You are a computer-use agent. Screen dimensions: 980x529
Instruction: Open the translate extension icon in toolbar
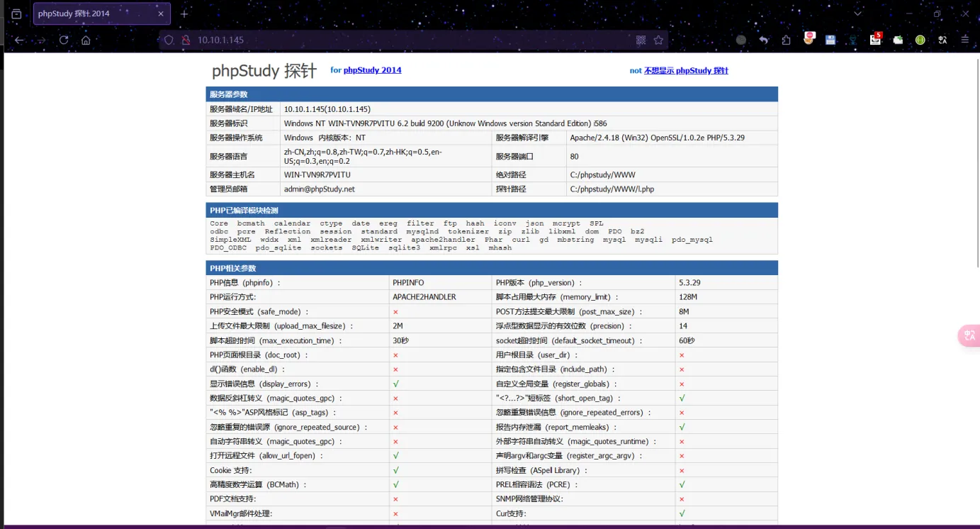tap(942, 40)
